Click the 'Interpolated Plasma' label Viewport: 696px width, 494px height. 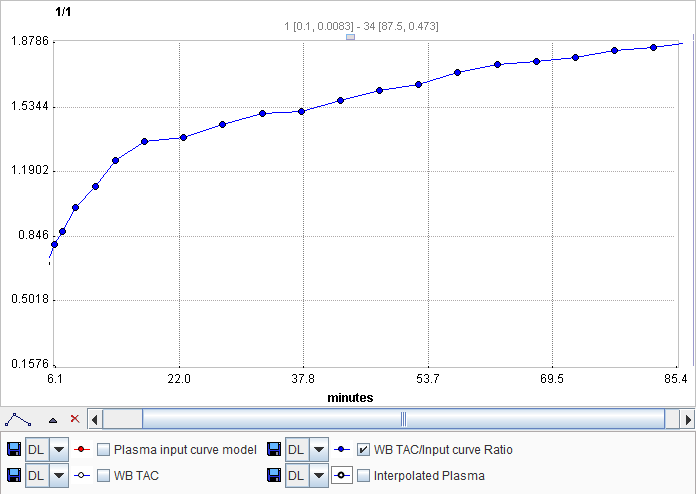[429, 476]
